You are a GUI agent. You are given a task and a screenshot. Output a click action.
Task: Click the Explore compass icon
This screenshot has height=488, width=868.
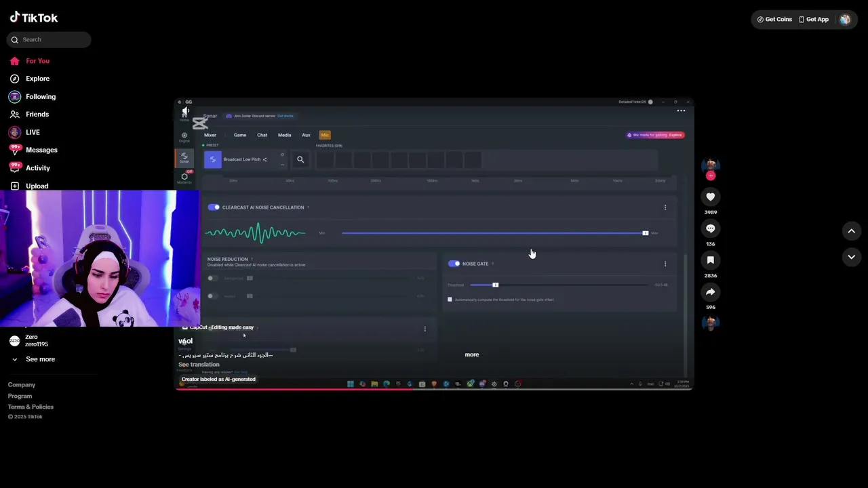[x=14, y=79]
